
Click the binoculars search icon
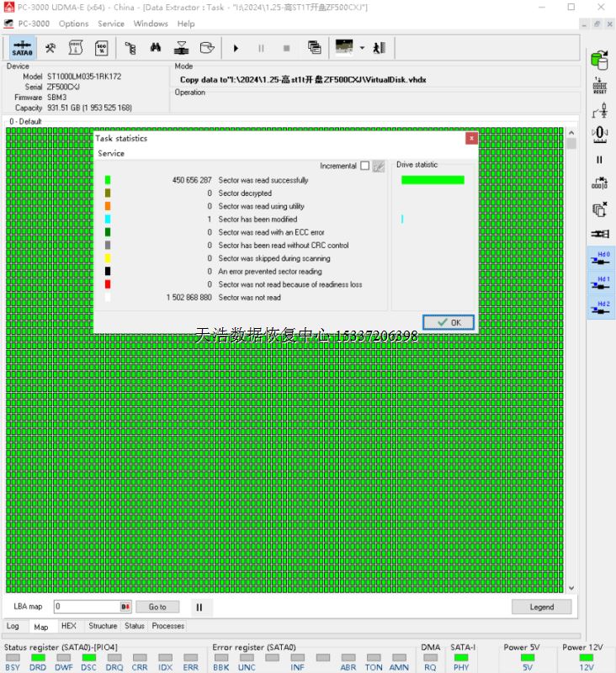156,48
